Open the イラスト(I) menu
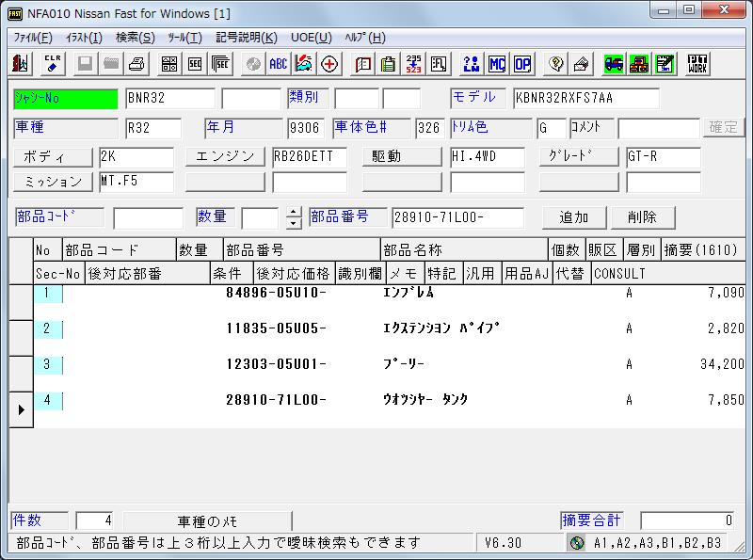753x560 pixels. 84,38
